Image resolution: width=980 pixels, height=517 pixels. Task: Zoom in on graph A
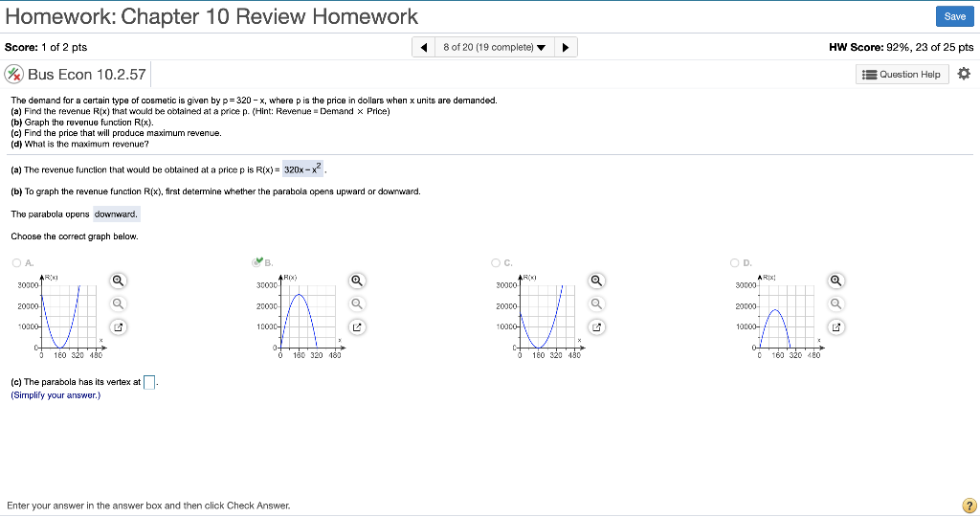118,281
